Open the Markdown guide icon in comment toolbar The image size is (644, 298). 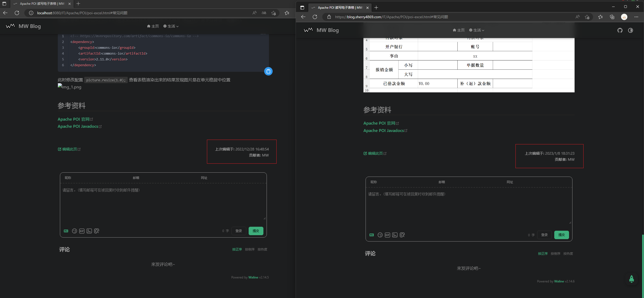[66, 231]
